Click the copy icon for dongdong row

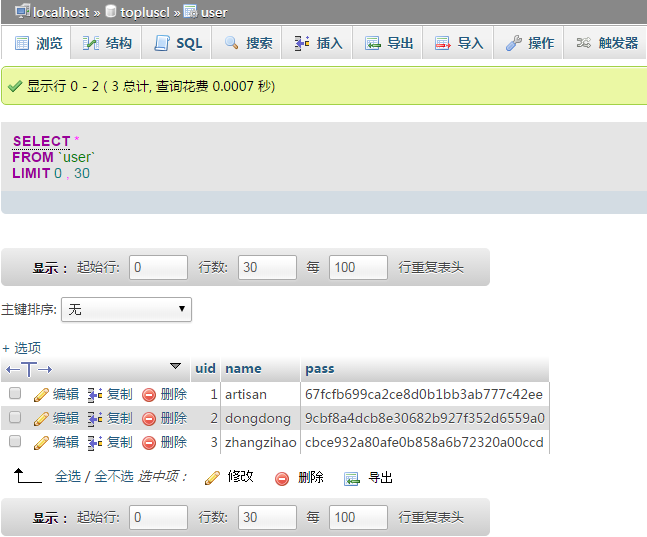(95, 418)
